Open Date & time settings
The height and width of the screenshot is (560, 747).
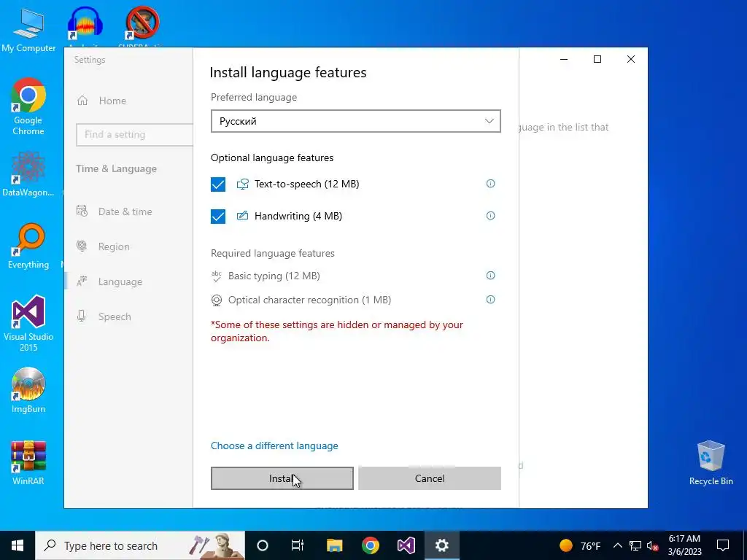(125, 211)
